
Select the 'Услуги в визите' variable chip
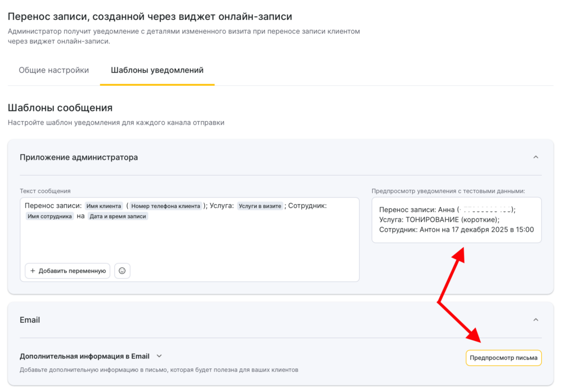[260, 206]
